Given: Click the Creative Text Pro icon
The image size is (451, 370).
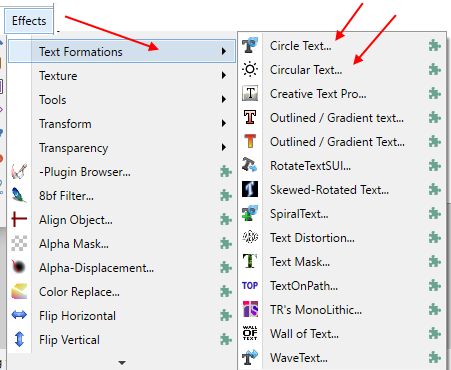Looking at the screenshot, I should [x=250, y=93].
